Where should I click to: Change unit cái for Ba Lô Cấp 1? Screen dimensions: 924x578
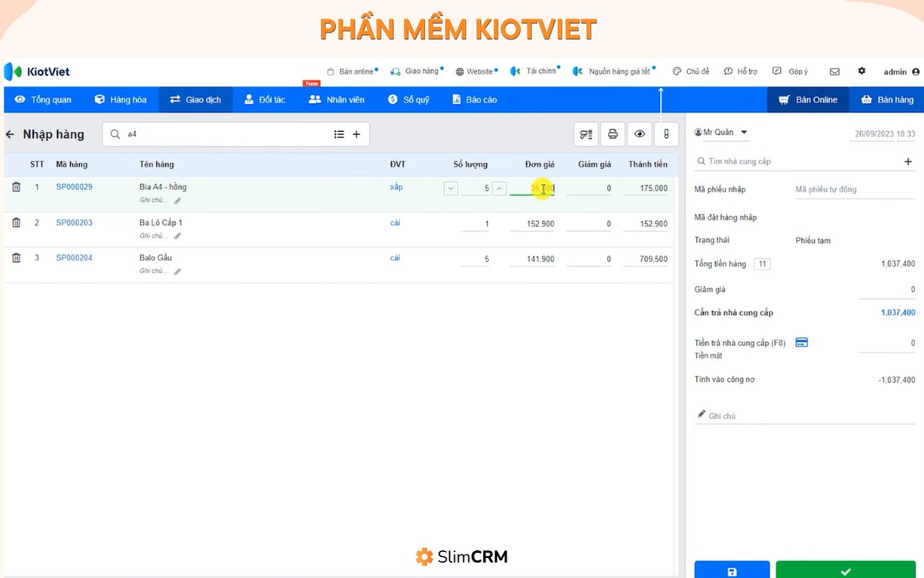(395, 223)
